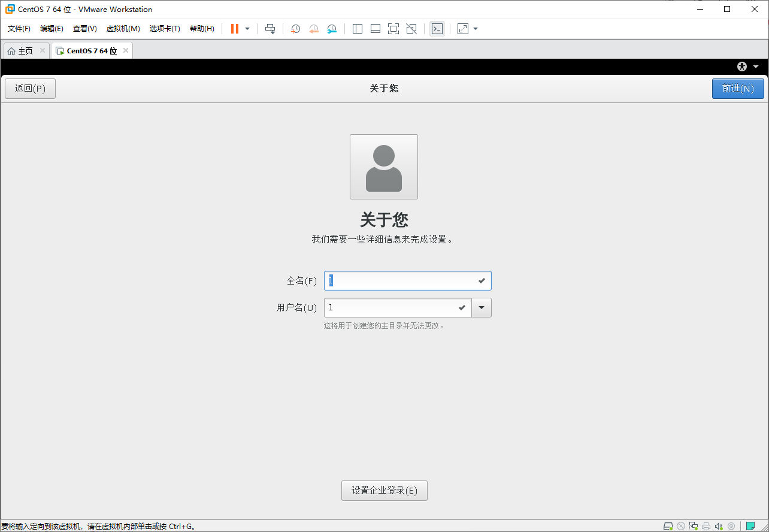Click the checkmark in username field
Screen dimensions: 769x532
462,308
